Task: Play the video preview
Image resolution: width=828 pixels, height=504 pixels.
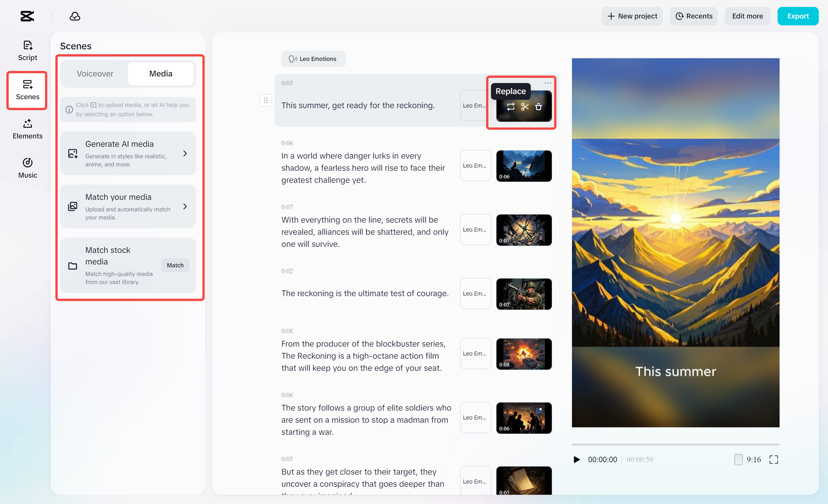Action: 577,459
